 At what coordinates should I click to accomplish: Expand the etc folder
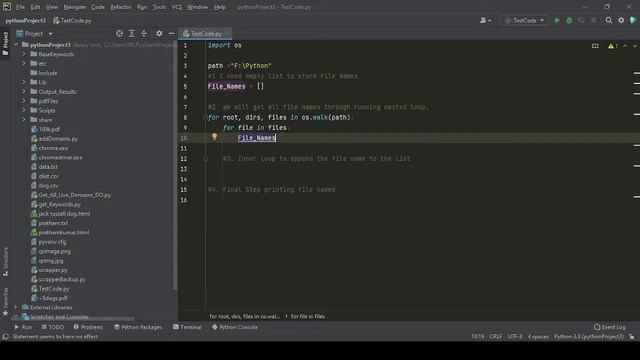[24, 64]
